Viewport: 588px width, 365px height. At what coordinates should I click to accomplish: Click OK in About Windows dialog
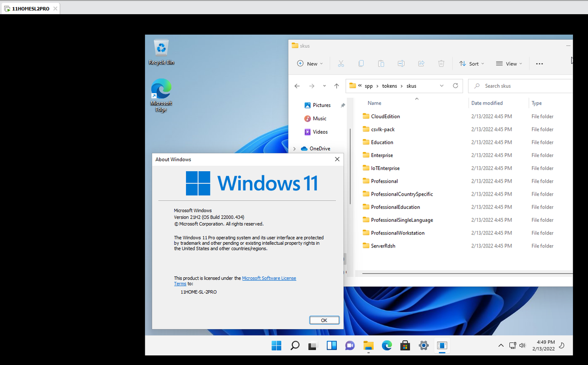coord(324,320)
